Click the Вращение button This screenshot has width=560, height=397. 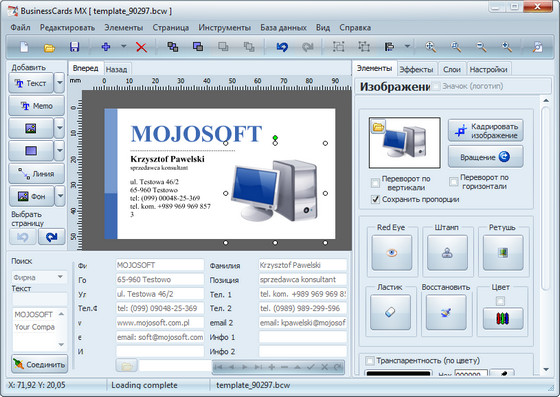pyautogui.click(x=486, y=157)
